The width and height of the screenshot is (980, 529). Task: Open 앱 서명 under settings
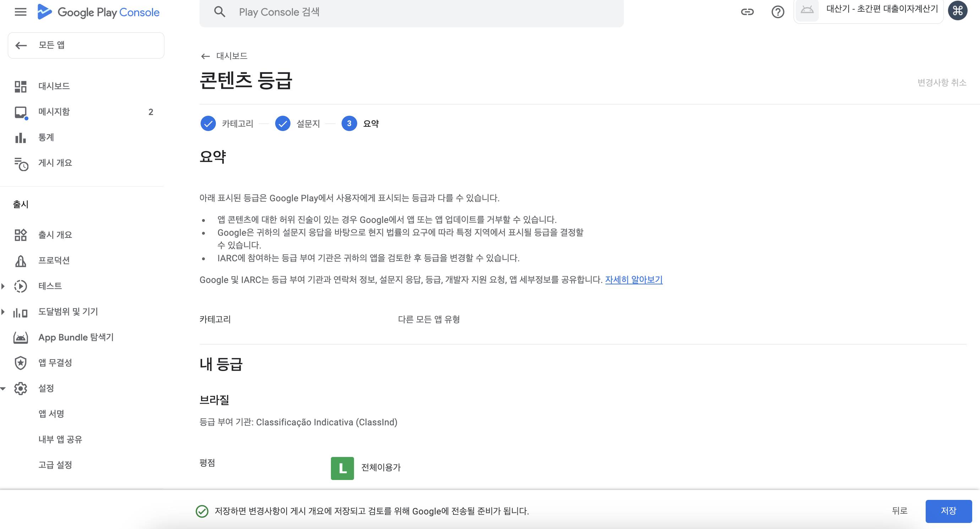pos(51,414)
